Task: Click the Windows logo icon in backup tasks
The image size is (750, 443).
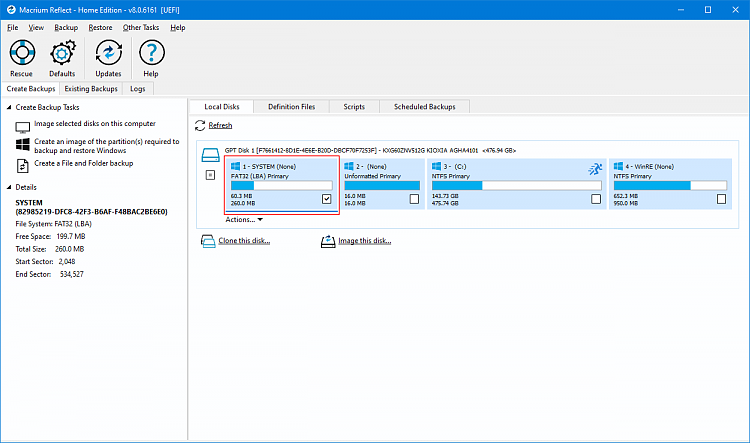Action: click(22, 144)
